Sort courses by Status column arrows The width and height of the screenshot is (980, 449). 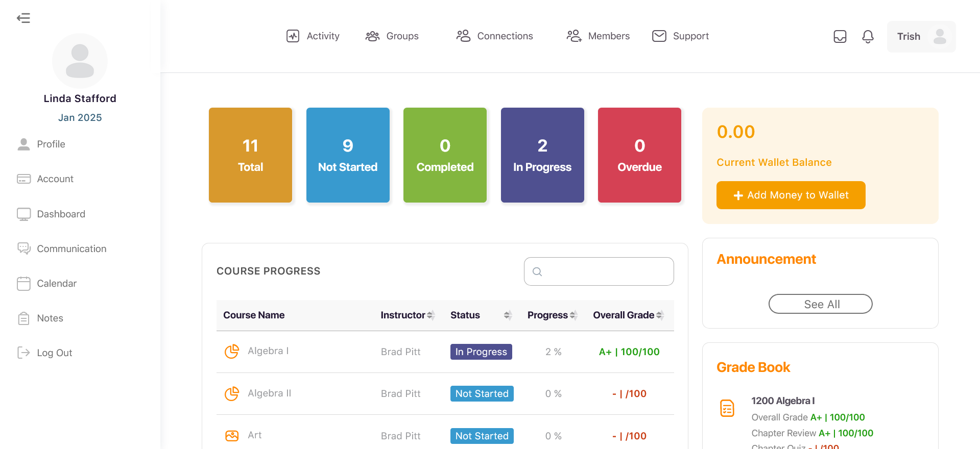(x=507, y=315)
